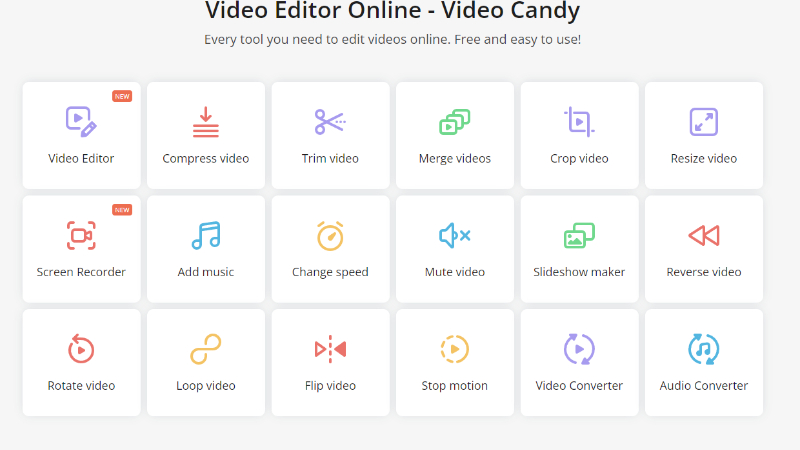Click the Reverse video label
This screenshot has height=450, width=800.
[704, 272]
